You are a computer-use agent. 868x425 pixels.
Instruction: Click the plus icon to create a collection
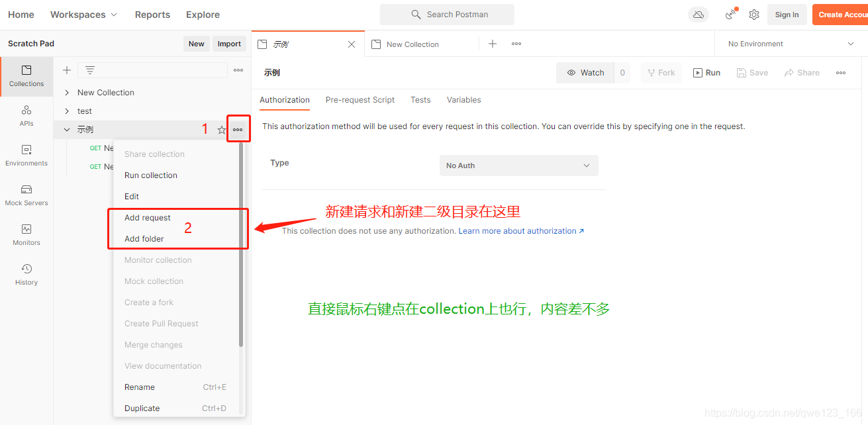coord(67,70)
